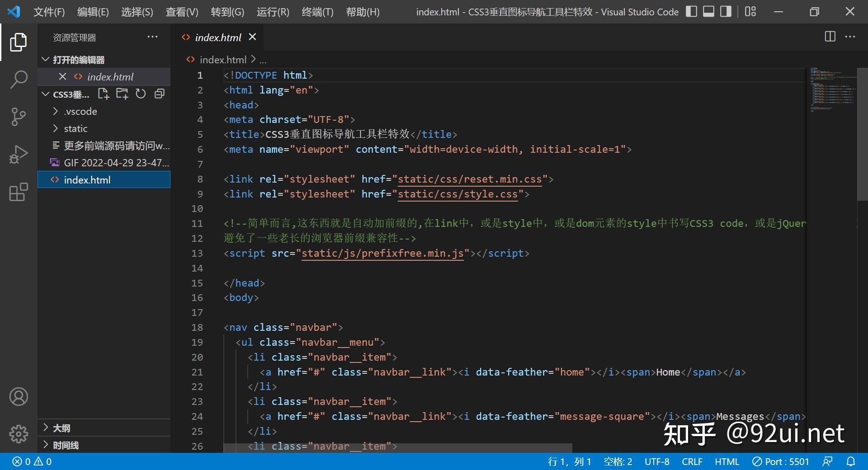Open the Explorer view in activity bar
The width and height of the screenshot is (868, 470).
19,42
